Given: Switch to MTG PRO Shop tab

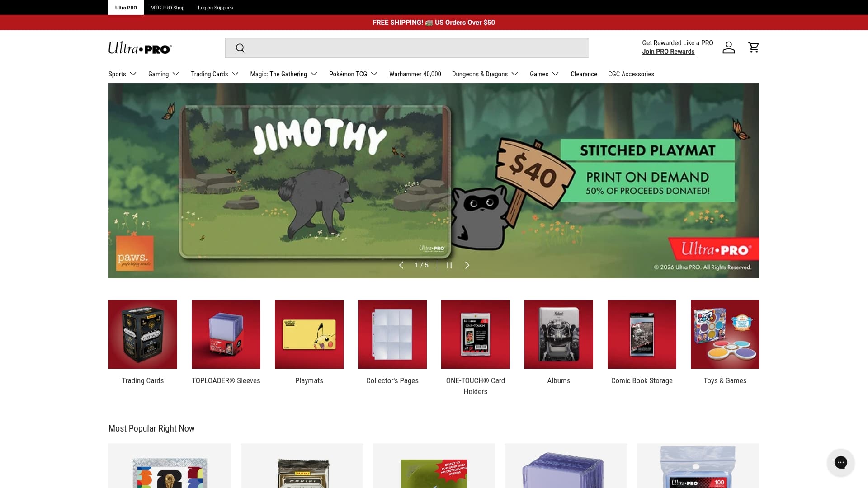Looking at the screenshot, I should point(167,8).
